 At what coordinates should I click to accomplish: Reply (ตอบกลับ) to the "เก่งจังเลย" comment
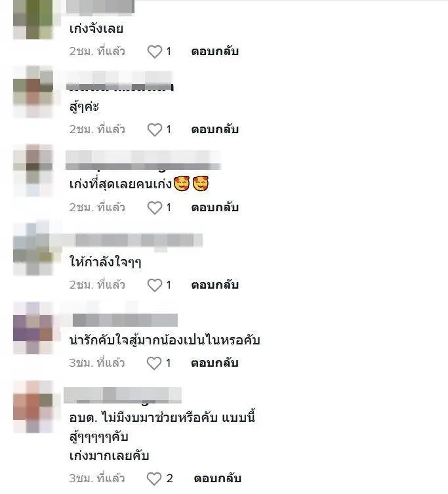click(215, 51)
